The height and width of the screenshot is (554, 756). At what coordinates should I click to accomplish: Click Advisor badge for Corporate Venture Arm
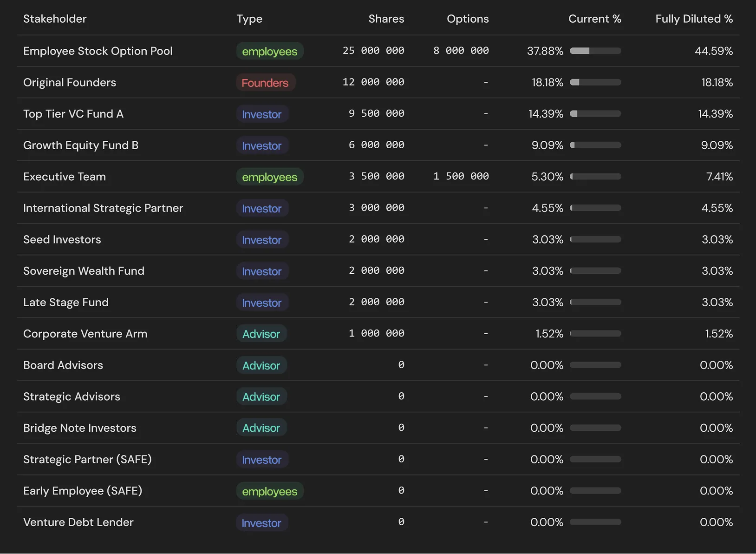261,334
